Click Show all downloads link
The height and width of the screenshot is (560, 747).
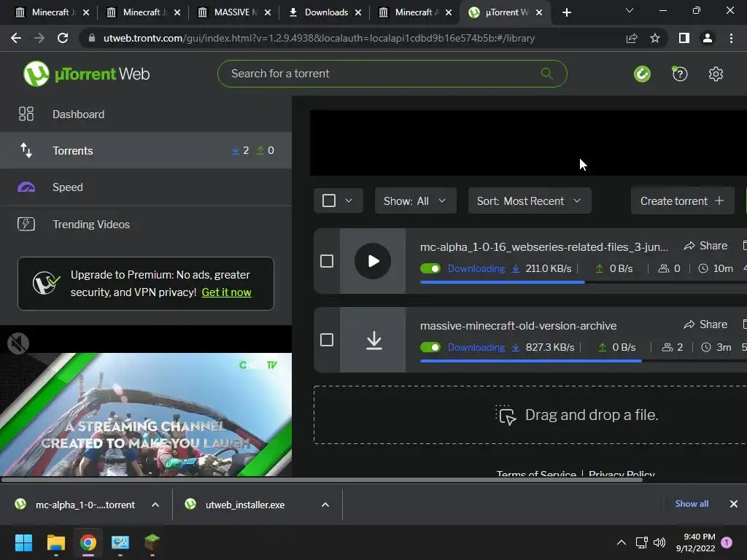click(x=692, y=504)
